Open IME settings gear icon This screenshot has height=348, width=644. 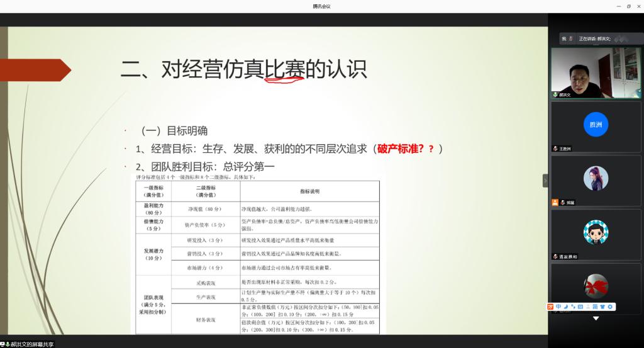click(609, 306)
